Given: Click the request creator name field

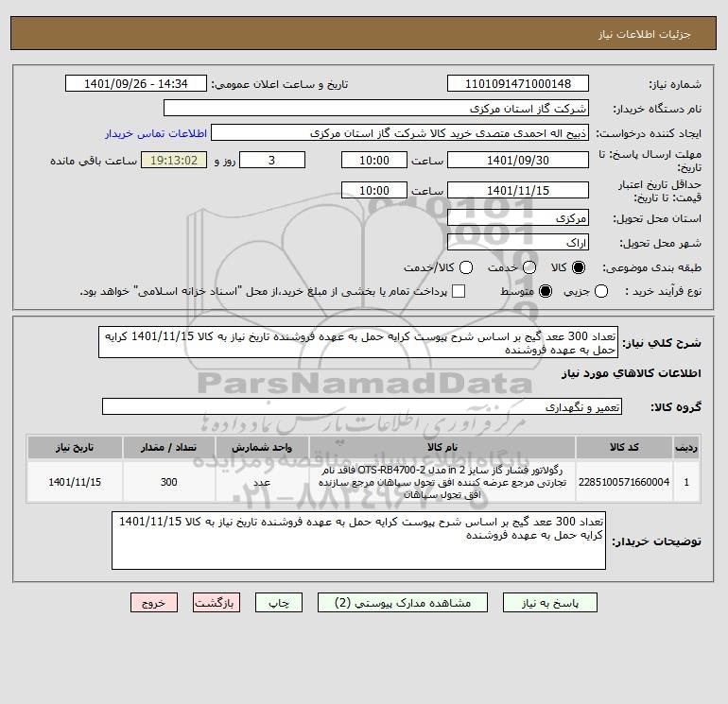Looking at the screenshot, I should point(400,133).
